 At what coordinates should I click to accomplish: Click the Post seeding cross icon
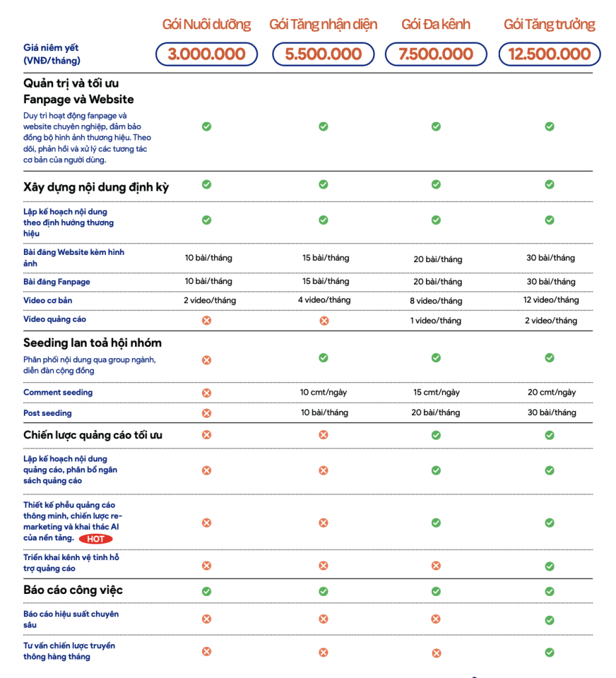coord(207,413)
